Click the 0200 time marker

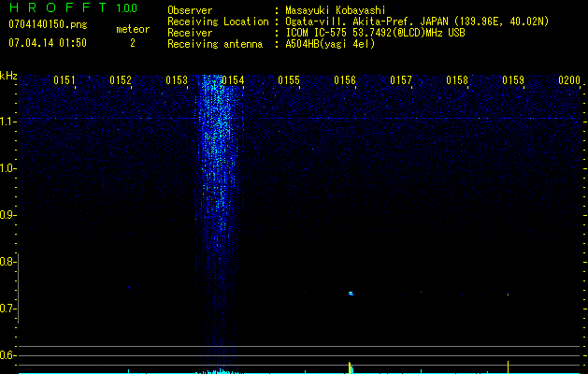[569, 80]
